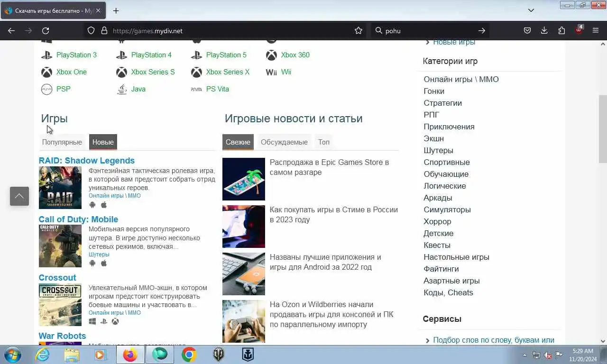Open the extensions puzzle icon

click(561, 31)
